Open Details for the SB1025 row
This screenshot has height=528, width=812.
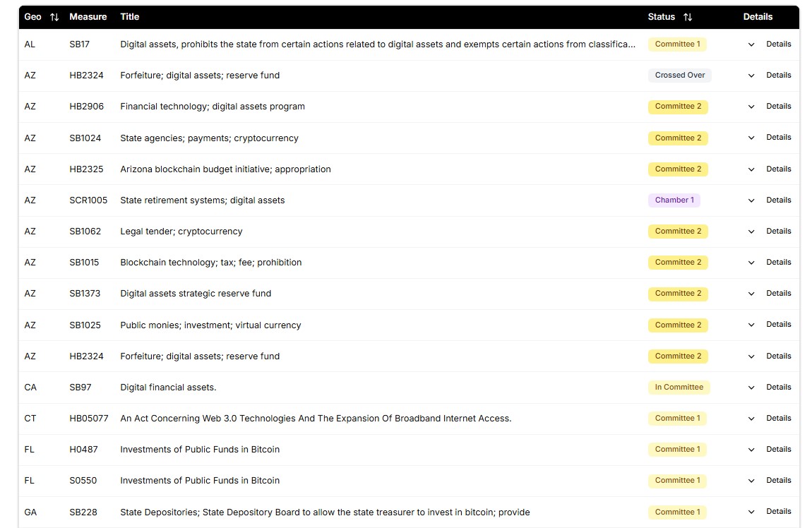778,324
